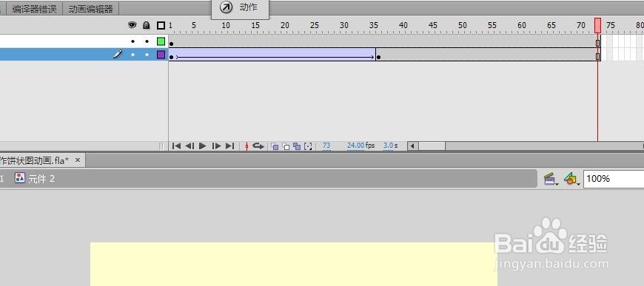
Task: Toggle edit multiple frames icon
Action: (x=297, y=146)
